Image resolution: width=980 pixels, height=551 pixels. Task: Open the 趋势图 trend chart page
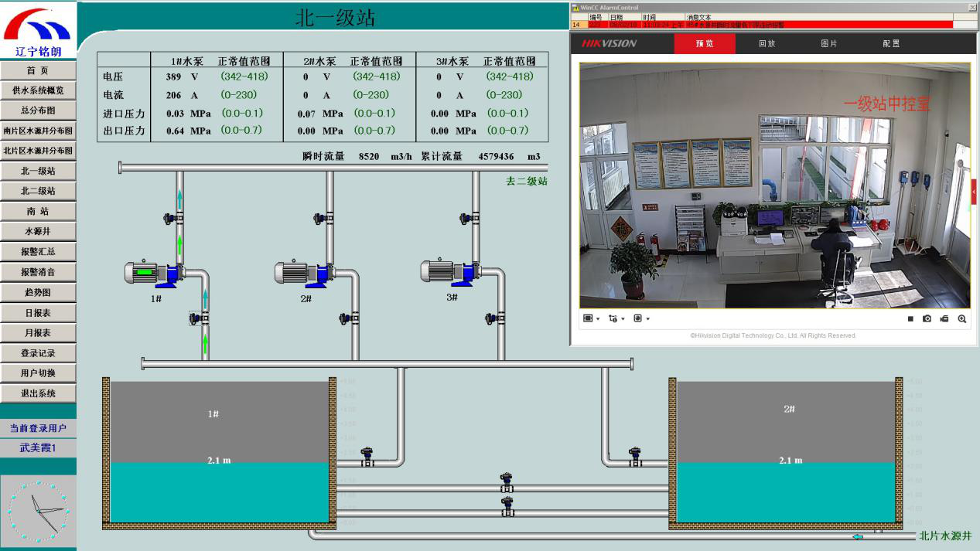(38, 292)
